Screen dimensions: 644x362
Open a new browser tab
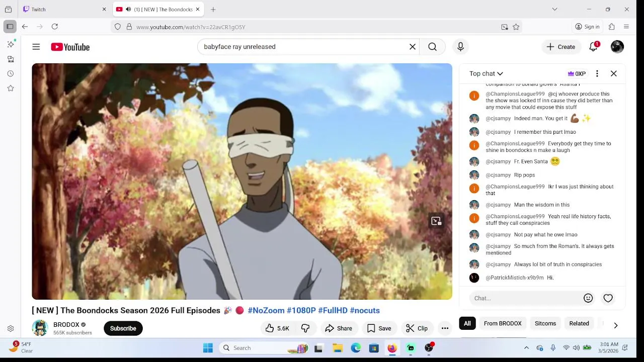(x=213, y=9)
